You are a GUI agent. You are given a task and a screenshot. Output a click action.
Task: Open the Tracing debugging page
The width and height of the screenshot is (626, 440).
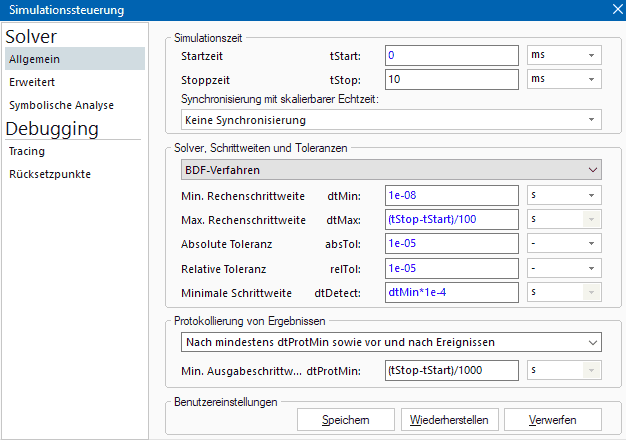[75, 151]
